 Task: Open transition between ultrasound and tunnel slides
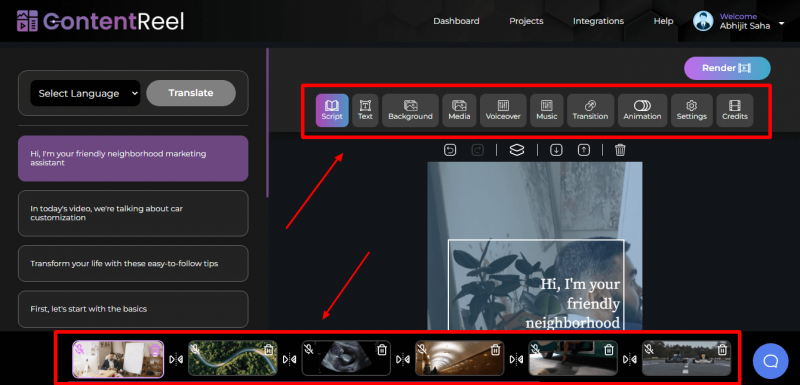pos(403,360)
